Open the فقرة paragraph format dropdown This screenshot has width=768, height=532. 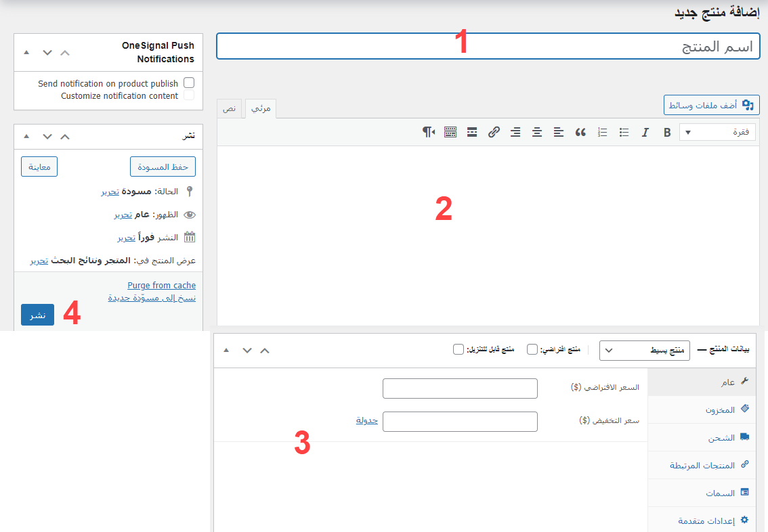(x=718, y=132)
